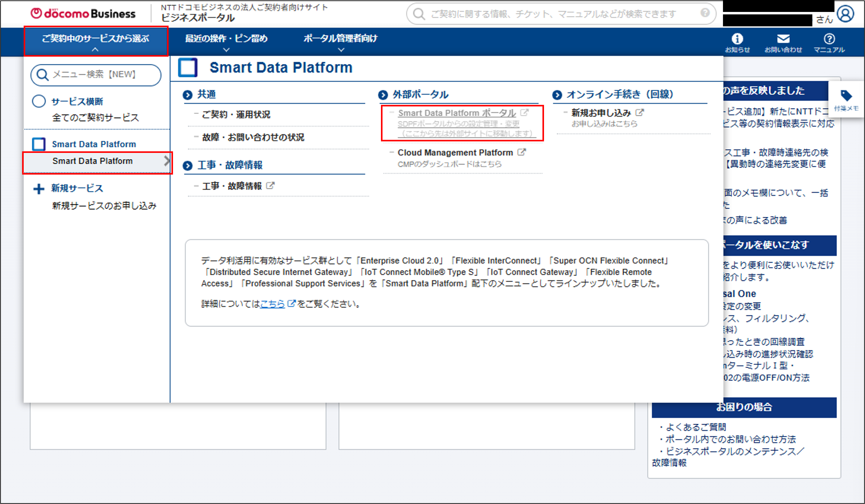Click the magnifier icon in the top search bar
This screenshot has height=504, width=865.
[x=419, y=14]
